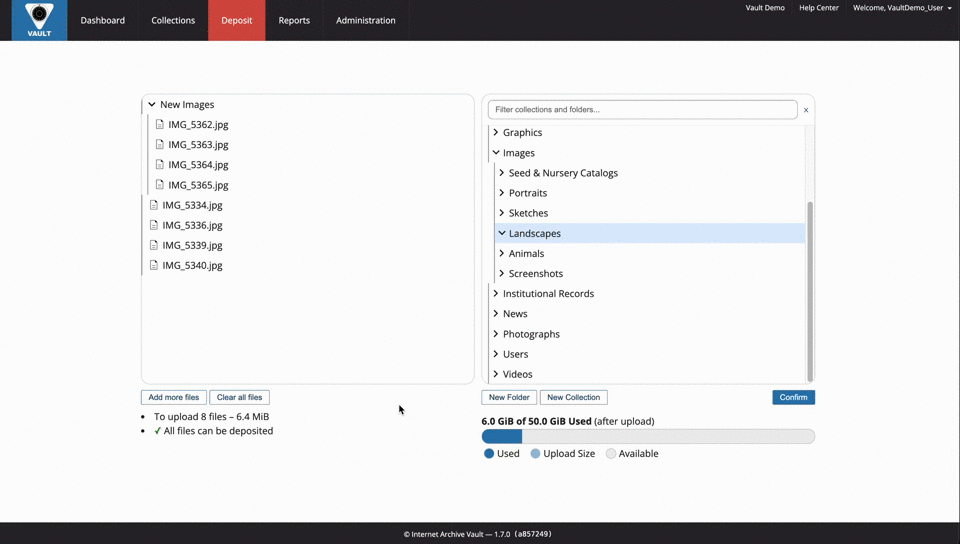Click file icon beside IMG_5364.jpg
The width and height of the screenshot is (960, 544).
[160, 165]
